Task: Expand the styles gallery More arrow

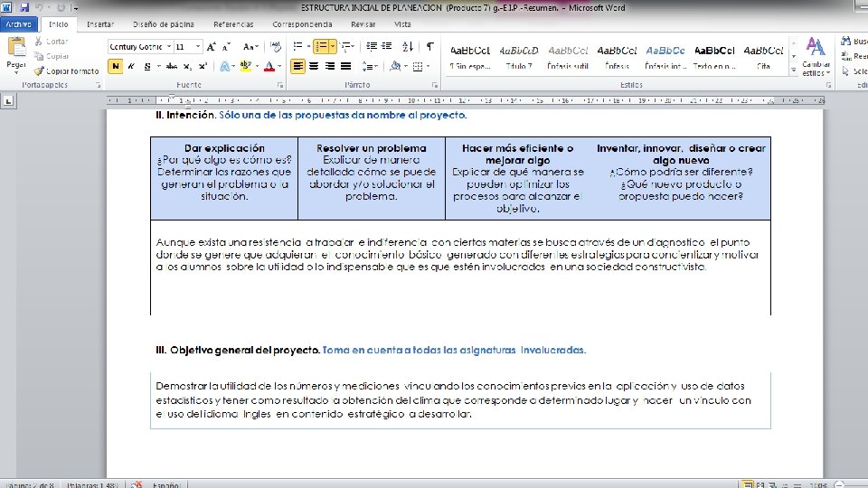Action: tap(793, 70)
